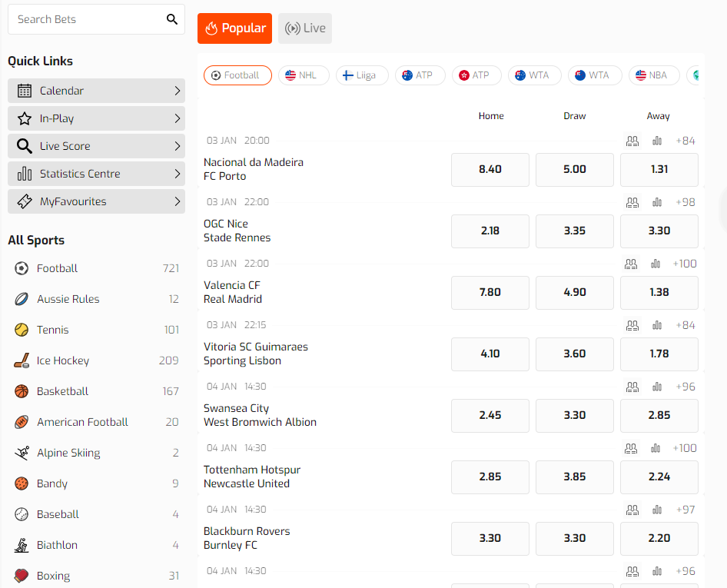The height and width of the screenshot is (588, 727).
Task: Switch to the Live tab
Action: point(305,28)
